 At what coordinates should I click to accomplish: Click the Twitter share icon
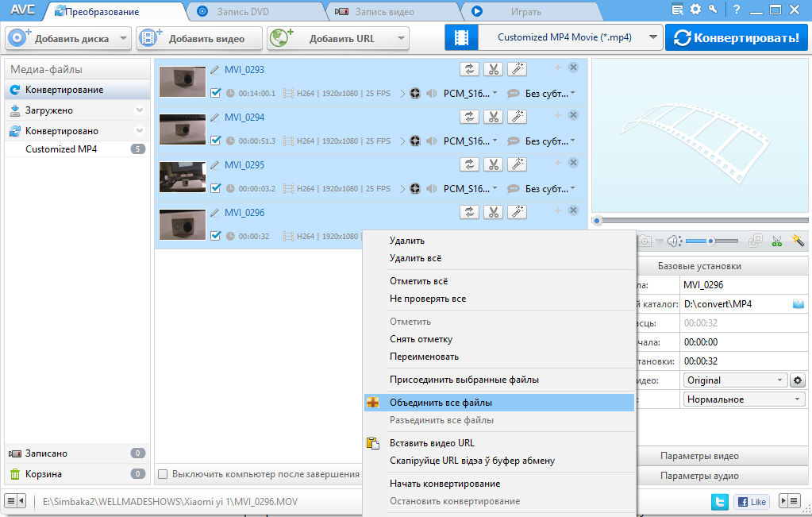point(720,501)
